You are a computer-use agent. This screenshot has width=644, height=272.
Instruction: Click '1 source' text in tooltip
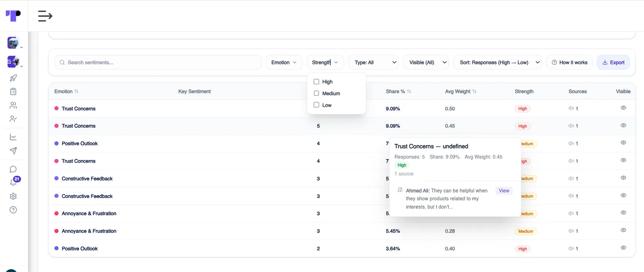click(404, 174)
